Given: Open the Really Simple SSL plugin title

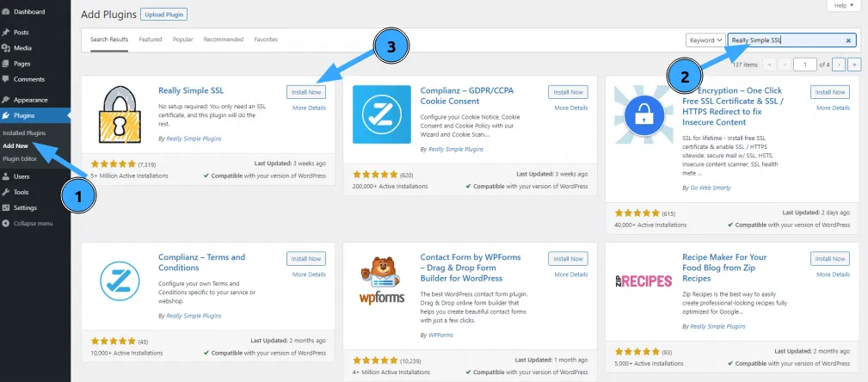Looking at the screenshot, I should (191, 91).
